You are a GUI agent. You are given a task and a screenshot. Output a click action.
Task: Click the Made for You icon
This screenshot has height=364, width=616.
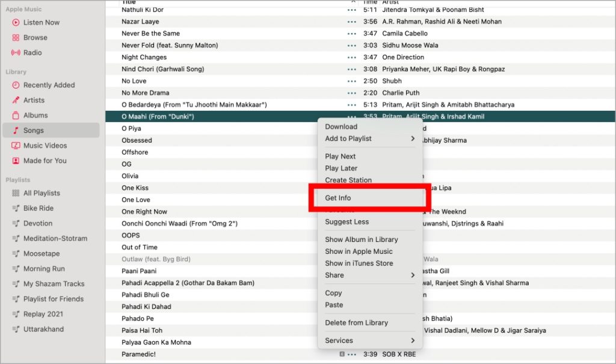pos(16,161)
